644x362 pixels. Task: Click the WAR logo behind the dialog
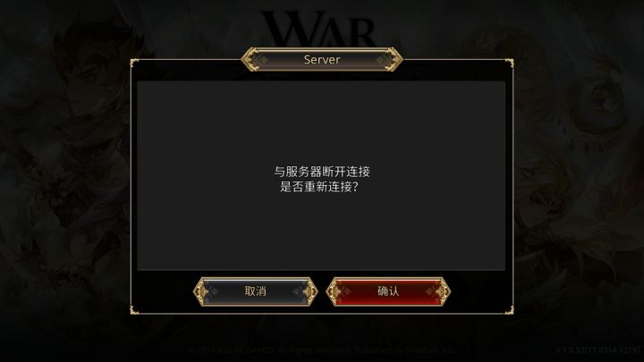point(319,28)
